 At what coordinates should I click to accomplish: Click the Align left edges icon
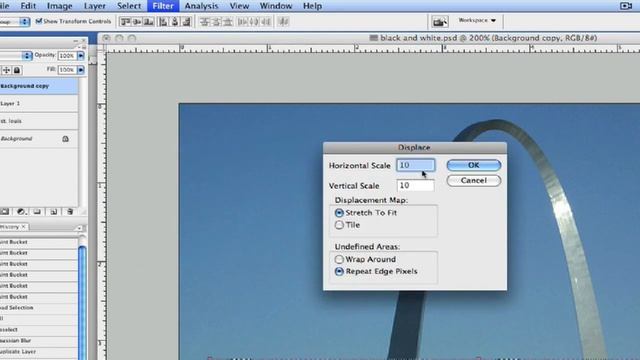pyautogui.click(x=163, y=22)
